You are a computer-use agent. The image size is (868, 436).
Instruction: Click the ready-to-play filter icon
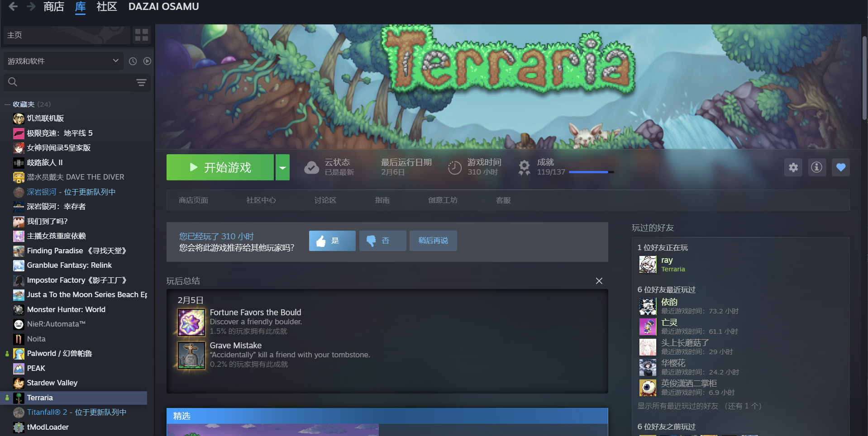coord(147,61)
